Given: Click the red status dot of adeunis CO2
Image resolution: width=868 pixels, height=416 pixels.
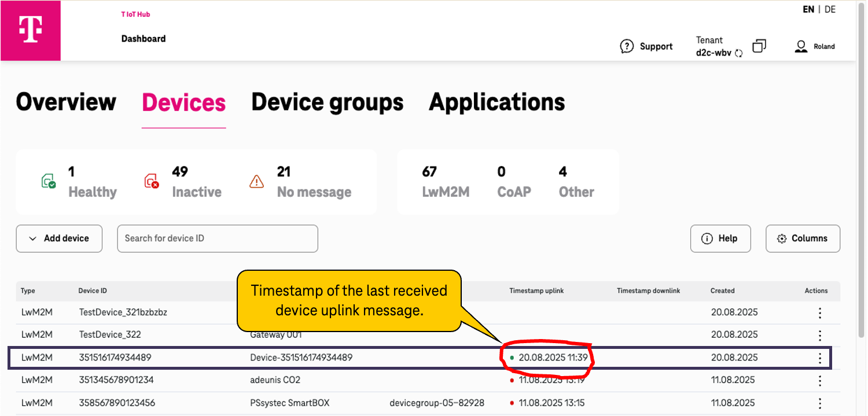Looking at the screenshot, I should (x=513, y=380).
